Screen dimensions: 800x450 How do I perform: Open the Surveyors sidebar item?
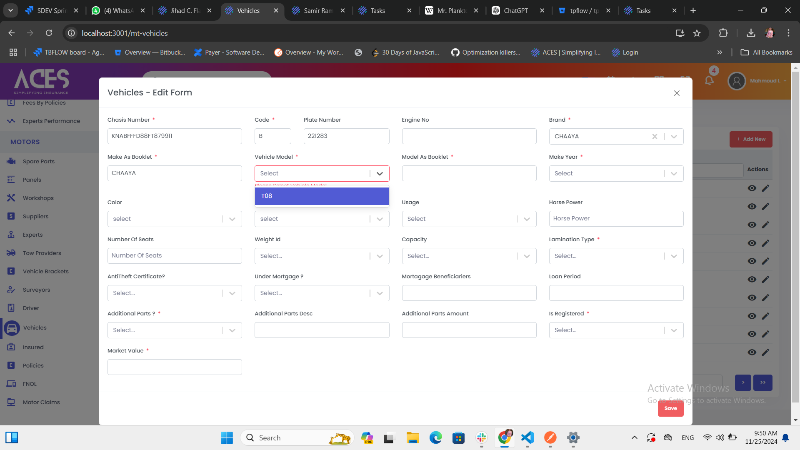(x=36, y=289)
